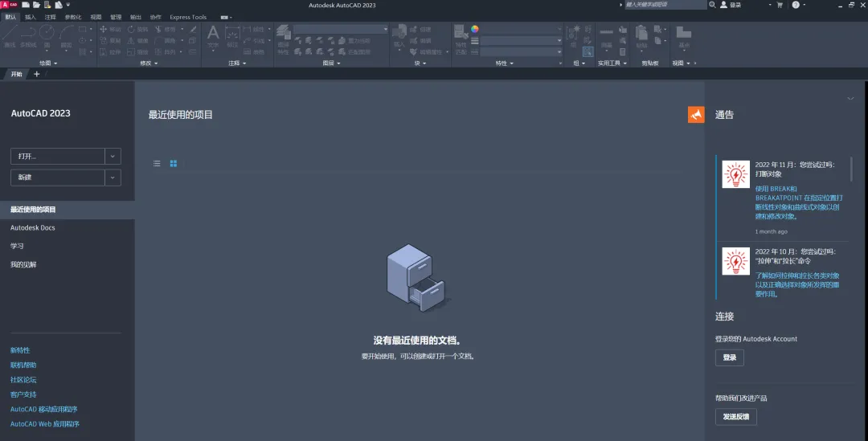Image resolution: width=868 pixels, height=441 pixels.
Task: Expand the 特性 panel
Action: click(x=504, y=63)
